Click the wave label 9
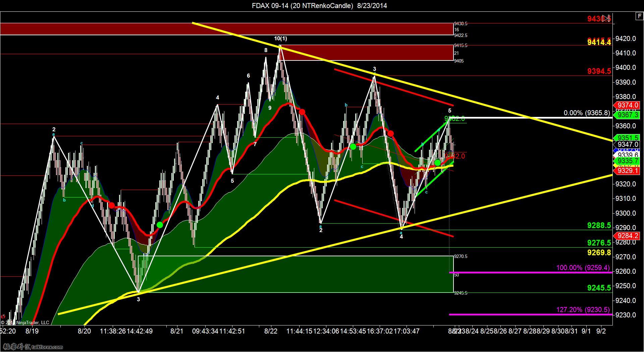 point(270,108)
